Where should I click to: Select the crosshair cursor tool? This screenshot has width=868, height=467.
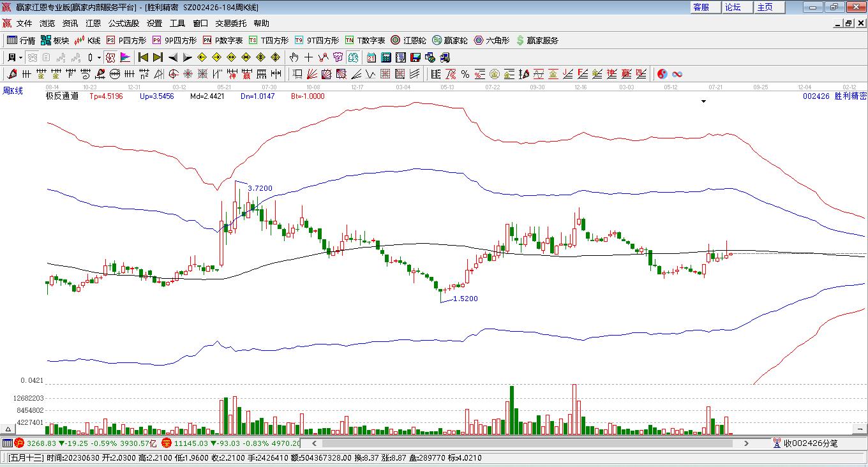pyautogui.click(x=309, y=57)
